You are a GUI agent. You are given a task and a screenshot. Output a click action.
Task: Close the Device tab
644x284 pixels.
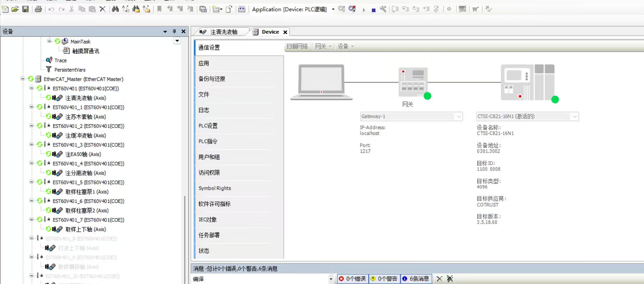point(285,32)
